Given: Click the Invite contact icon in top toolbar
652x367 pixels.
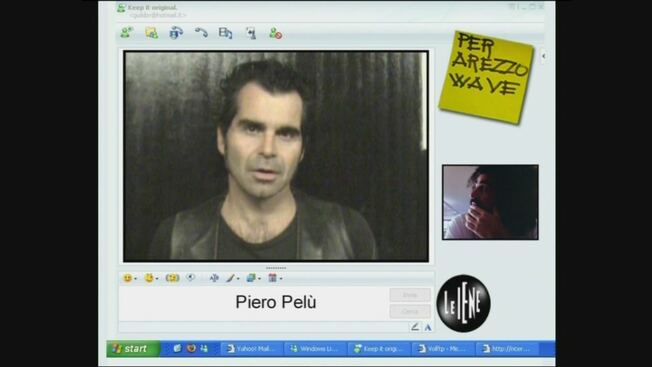Looking at the screenshot, I should [127, 33].
